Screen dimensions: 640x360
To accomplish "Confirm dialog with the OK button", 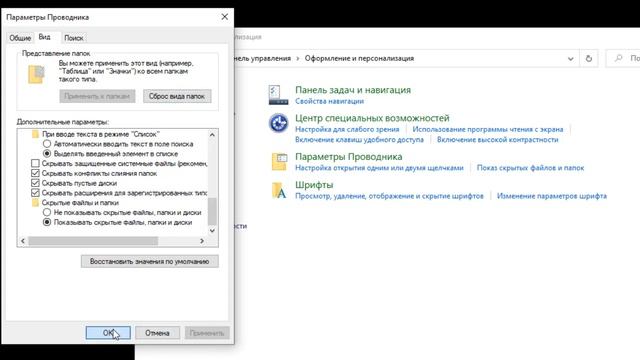I will [108, 333].
